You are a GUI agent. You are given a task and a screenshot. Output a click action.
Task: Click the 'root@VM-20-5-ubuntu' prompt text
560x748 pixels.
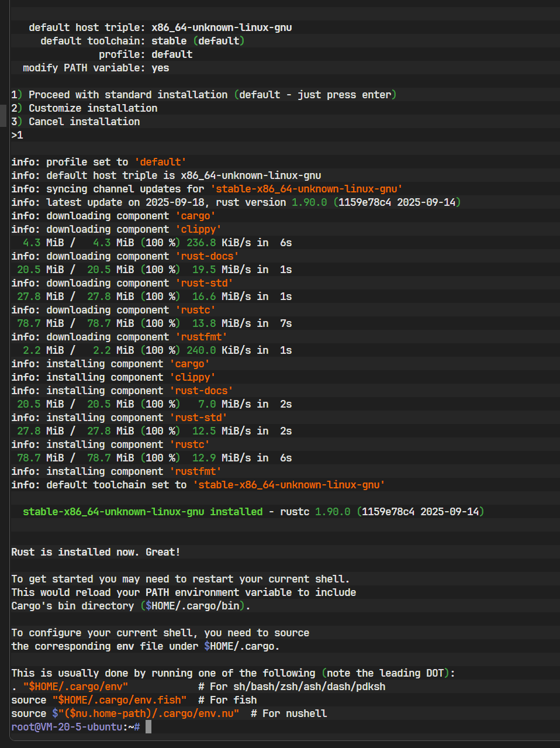67,726
